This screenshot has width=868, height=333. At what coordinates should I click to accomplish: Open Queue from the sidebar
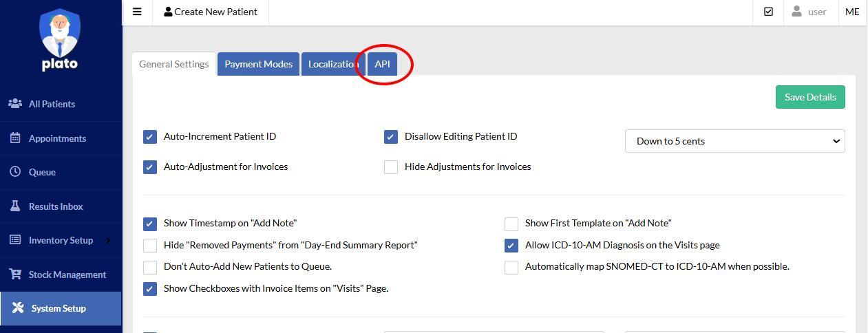[x=61, y=172]
